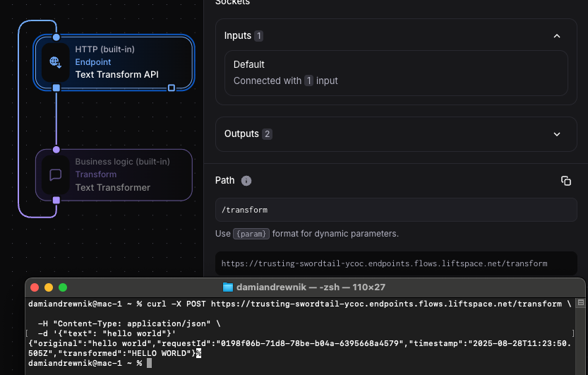Click the Outputs count badge '2'

(267, 134)
